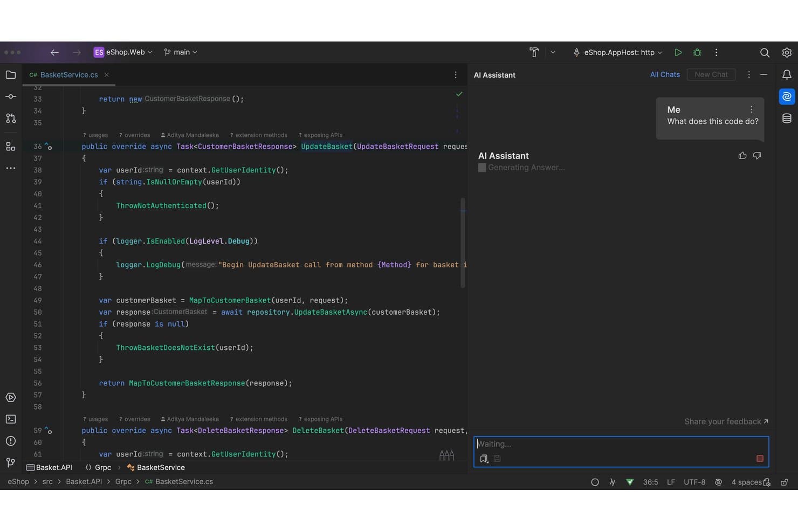798x532 pixels.
Task: Like the AI Assistant answer
Action: [742, 155]
